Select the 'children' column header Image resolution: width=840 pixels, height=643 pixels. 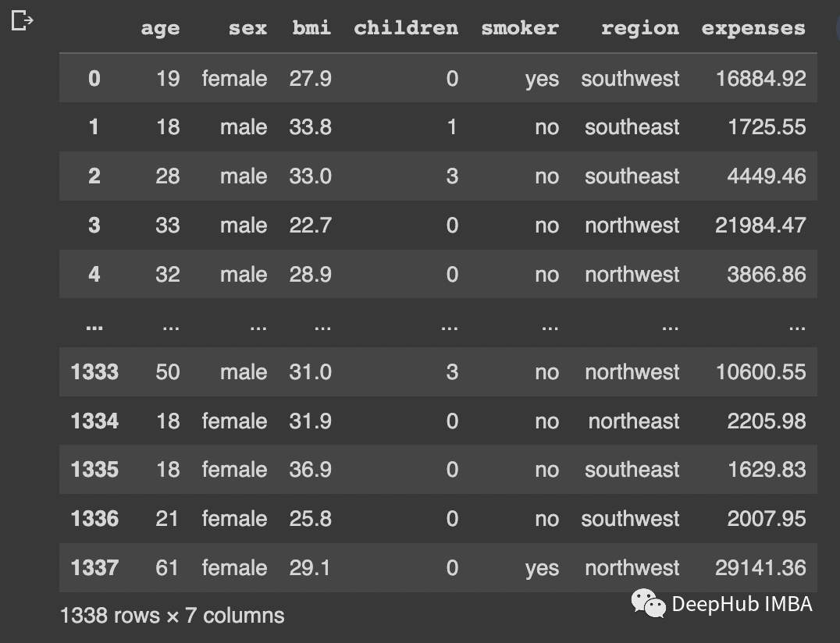(406, 29)
